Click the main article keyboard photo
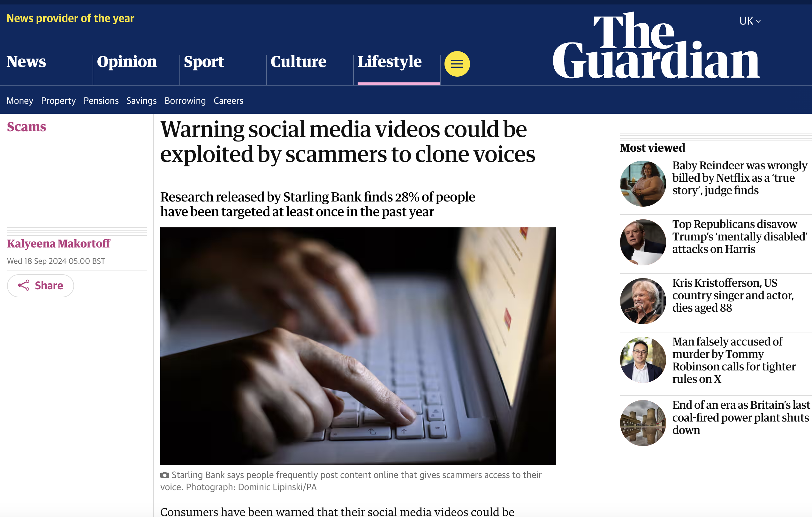The image size is (812, 517). coord(358,346)
